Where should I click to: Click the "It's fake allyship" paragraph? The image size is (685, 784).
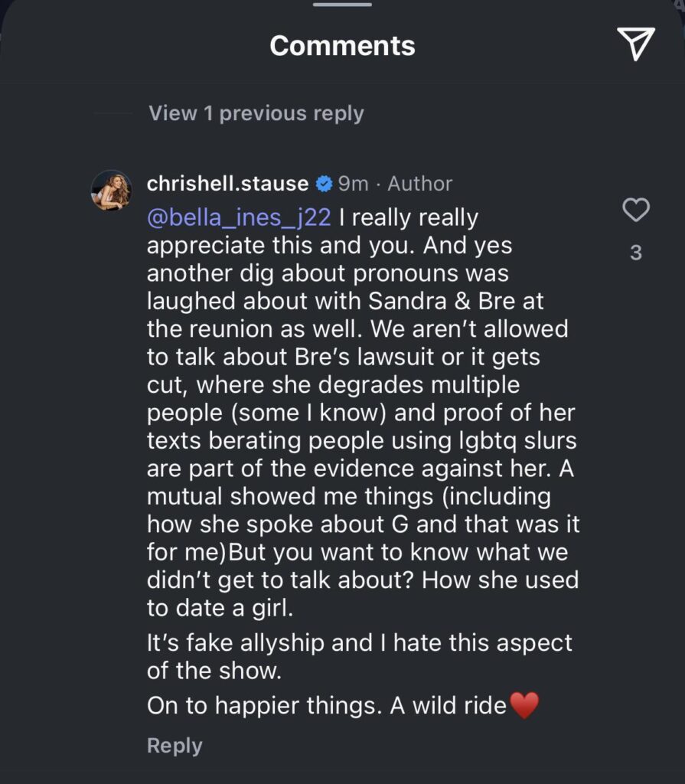pyautogui.click(x=359, y=655)
